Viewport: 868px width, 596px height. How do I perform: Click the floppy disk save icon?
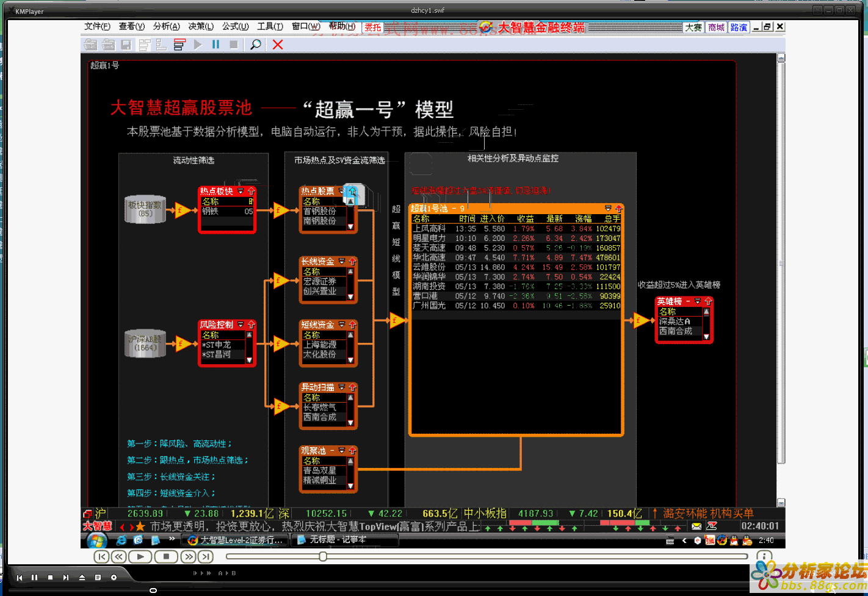(126, 45)
